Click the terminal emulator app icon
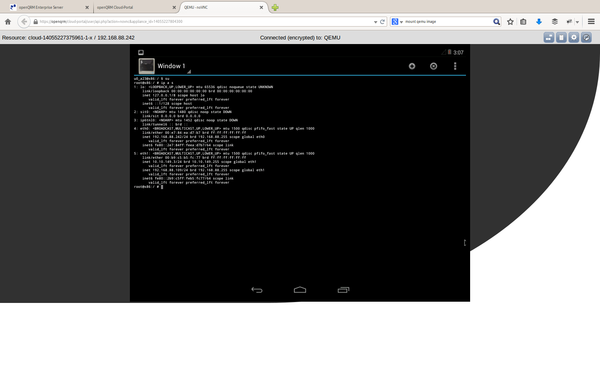Viewport: 600px width, 374px height. click(147, 66)
